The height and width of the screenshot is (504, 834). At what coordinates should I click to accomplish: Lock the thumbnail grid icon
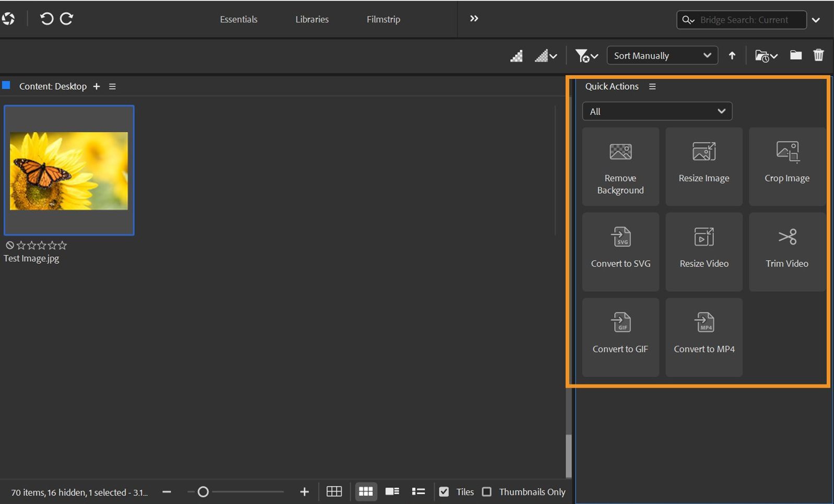click(x=334, y=491)
